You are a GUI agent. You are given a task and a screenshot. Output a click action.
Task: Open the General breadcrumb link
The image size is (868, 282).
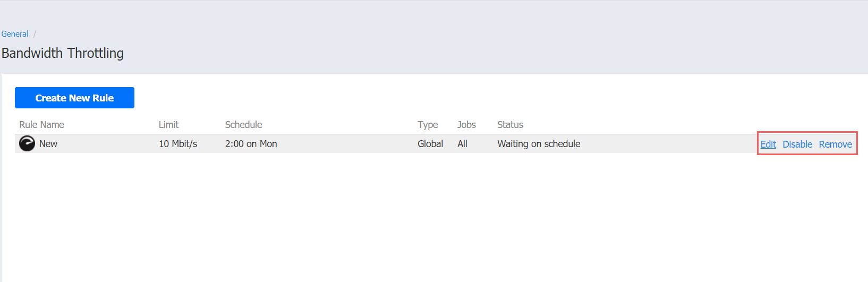(15, 34)
